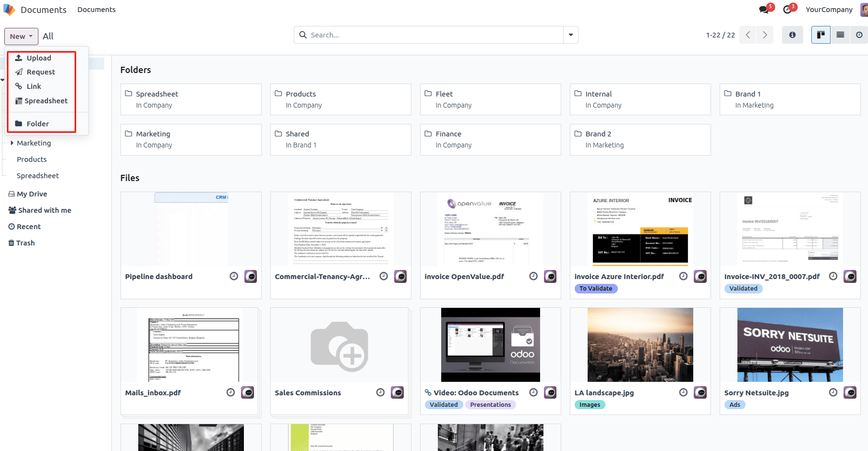
Task: Open My Drive in the sidebar
Action: coord(28,194)
